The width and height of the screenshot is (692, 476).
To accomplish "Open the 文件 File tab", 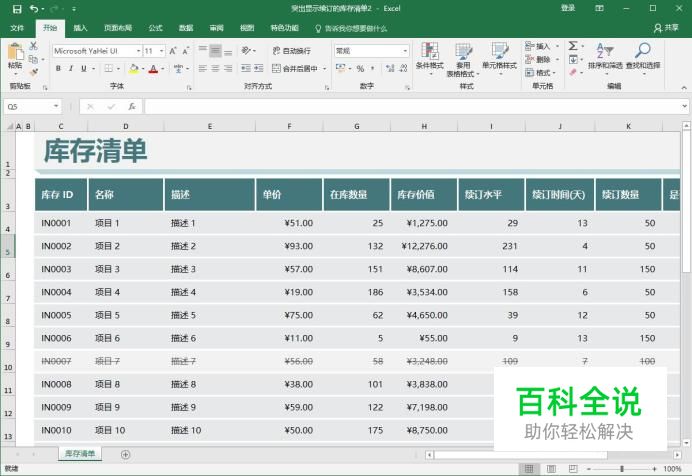I will click(17, 28).
